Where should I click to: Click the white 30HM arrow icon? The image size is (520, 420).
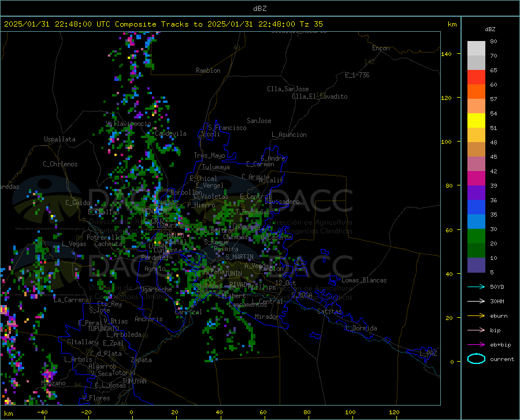tap(476, 301)
